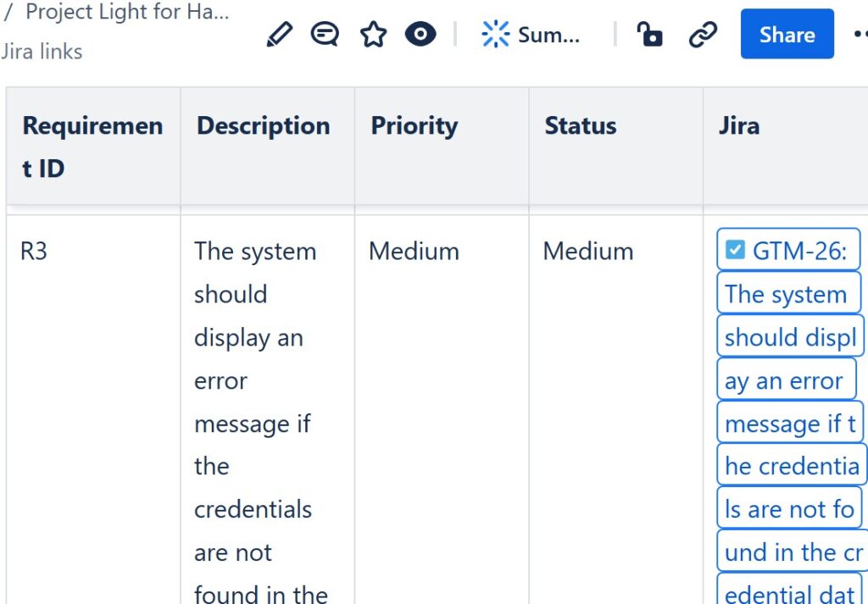
Task: Click the GTM-26 task type checkbox icon
Action: (x=735, y=250)
